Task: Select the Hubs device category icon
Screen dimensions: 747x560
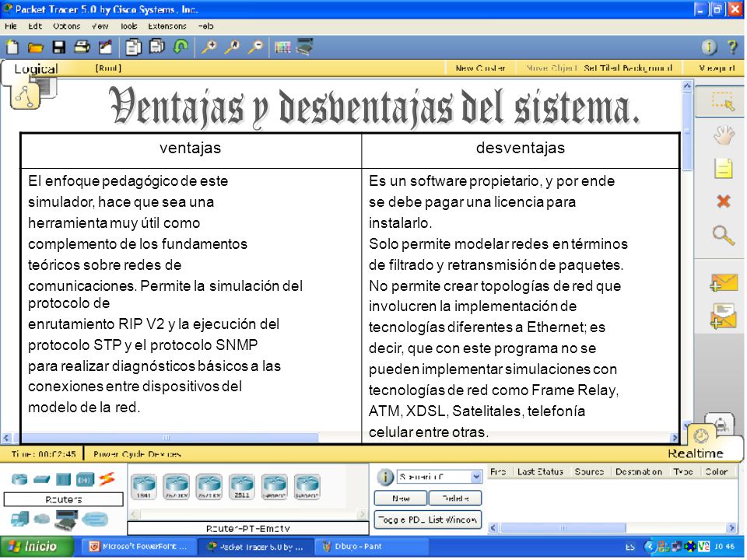Action: (63, 479)
